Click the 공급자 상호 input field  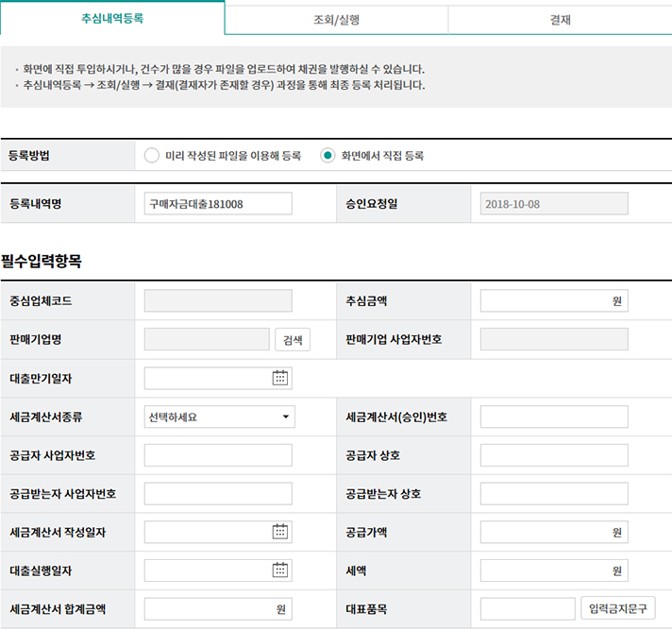point(553,455)
